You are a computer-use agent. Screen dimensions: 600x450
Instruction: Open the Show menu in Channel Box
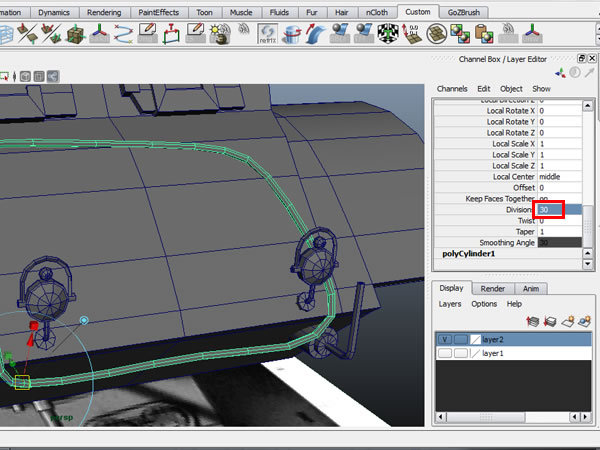[x=541, y=89]
